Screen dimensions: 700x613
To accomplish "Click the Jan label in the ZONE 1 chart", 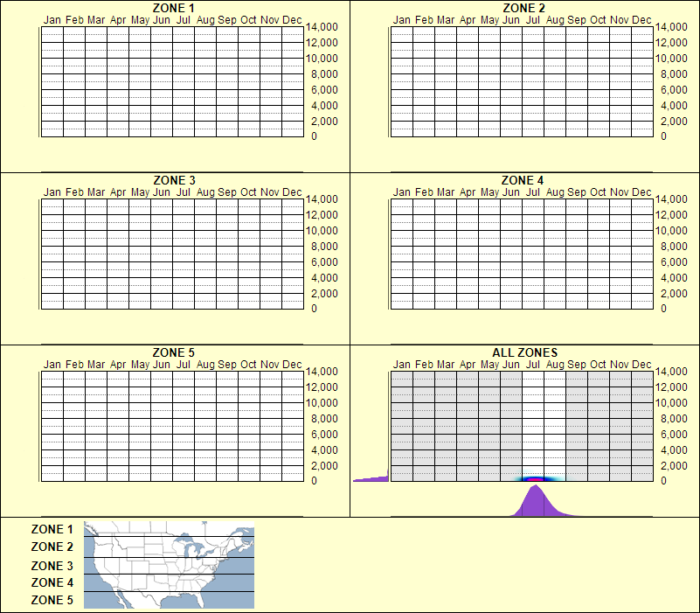I will point(52,19).
